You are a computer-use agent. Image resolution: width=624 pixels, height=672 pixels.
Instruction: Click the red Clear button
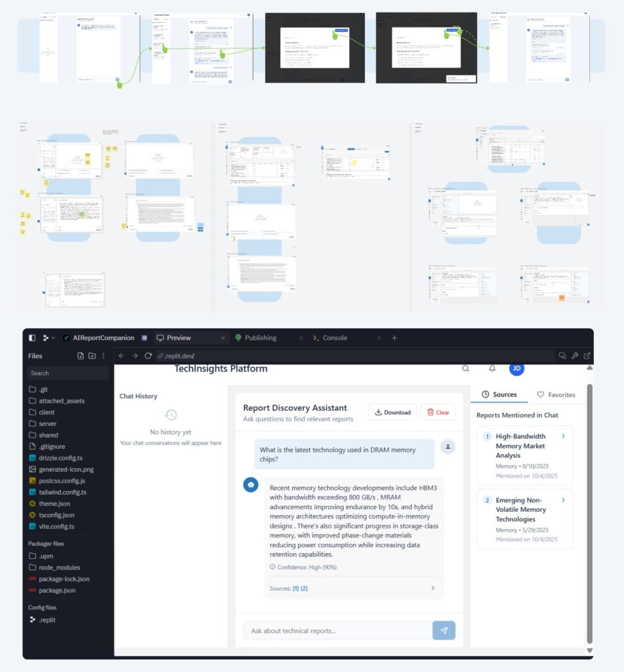(x=438, y=412)
